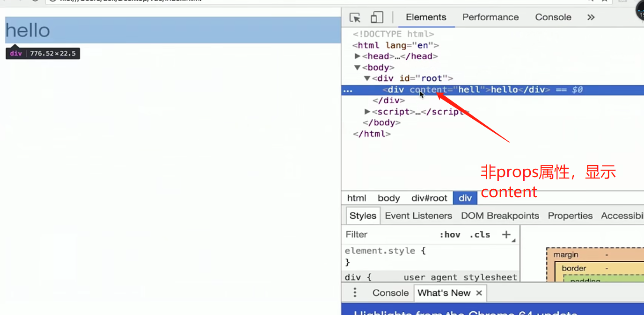The height and width of the screenshot is (315, 644).
Task: Focus the Filter styles input field
Action: point(388,235)
